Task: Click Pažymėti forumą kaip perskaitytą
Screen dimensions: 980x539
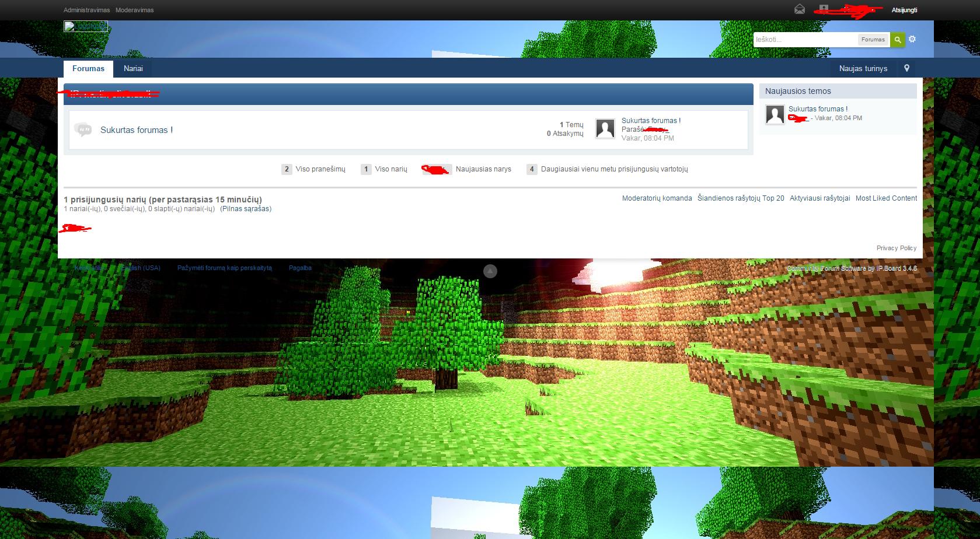Action: (x=225, y=268)
